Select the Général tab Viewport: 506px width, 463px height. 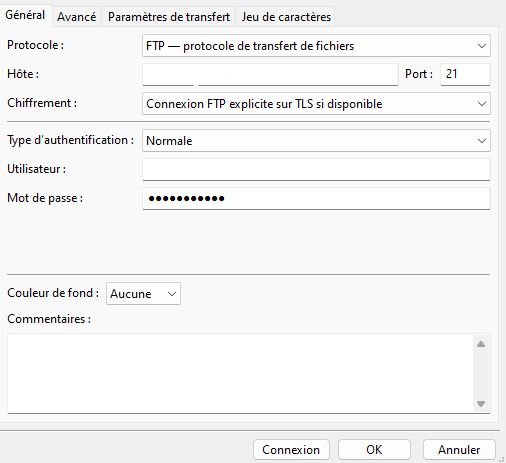[x=25, y=15]
